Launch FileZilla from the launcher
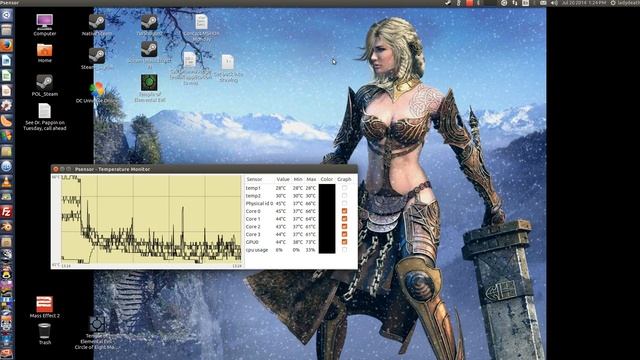This screenshot has width=640, height=360. point(6,212)
